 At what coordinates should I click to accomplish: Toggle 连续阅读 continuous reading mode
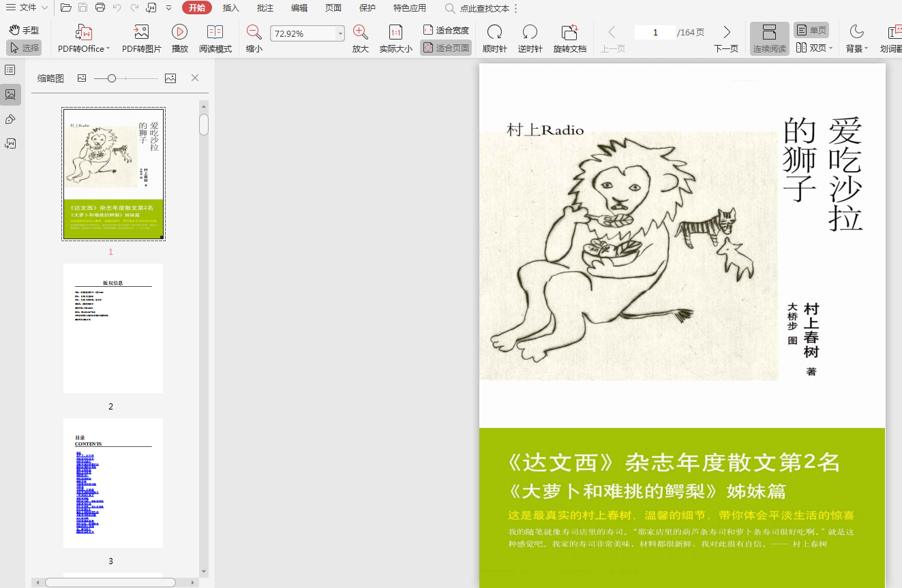pyautogui.click(x=769, y=39)
